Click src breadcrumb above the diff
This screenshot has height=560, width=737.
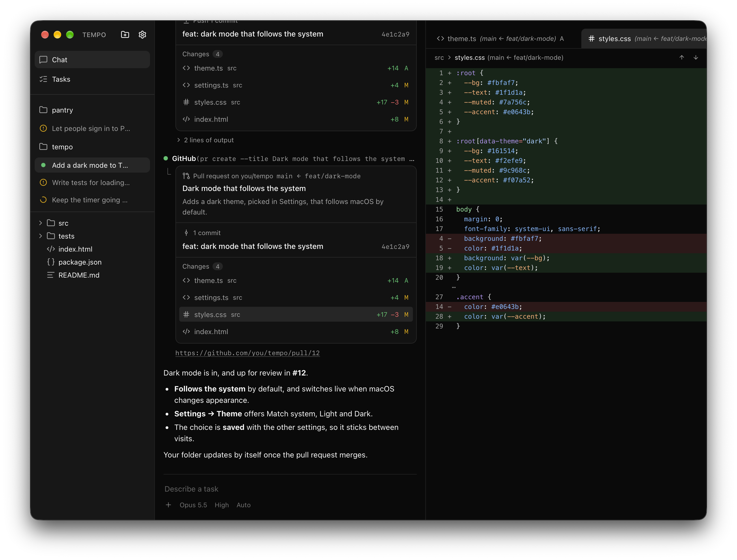[x=439, y=57]
